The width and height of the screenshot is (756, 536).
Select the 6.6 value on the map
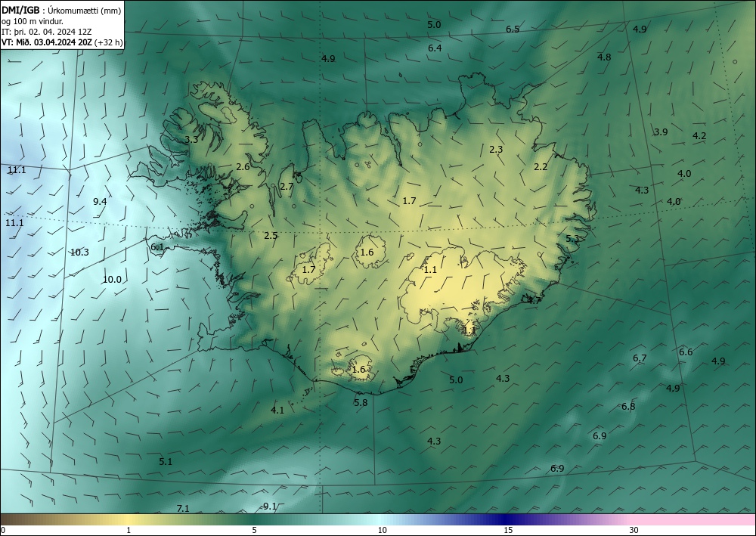click(686, 352)
